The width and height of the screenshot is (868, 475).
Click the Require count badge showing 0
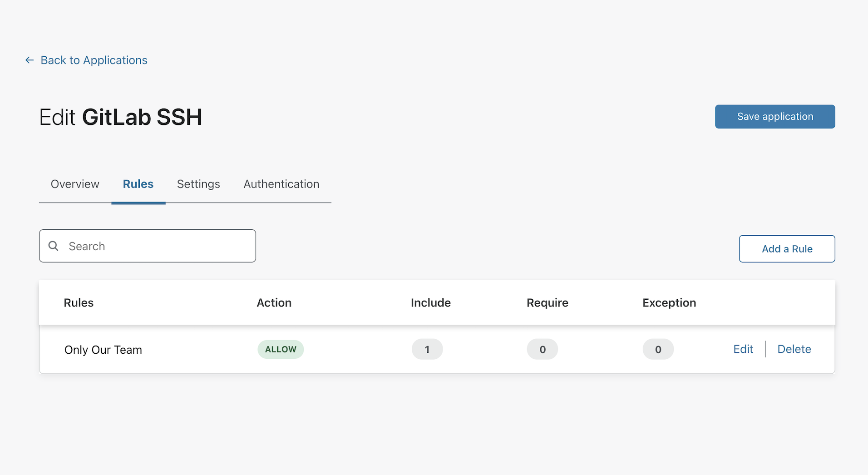click(542, 349)
